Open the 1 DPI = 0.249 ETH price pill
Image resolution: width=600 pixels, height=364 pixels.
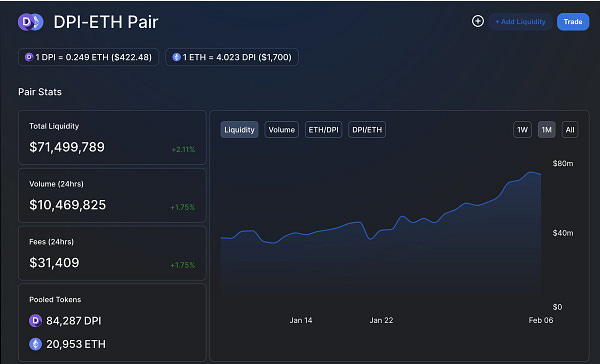click(88, 57)
